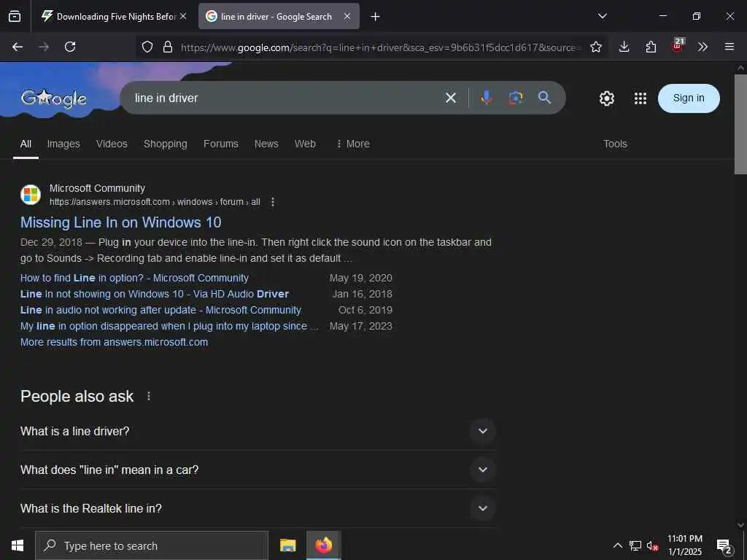Image resolution: width=747 pixels, height=560 pixels.
Task: Click the page vertical scrollbar thumb
Action: click(x=740, y=124)
